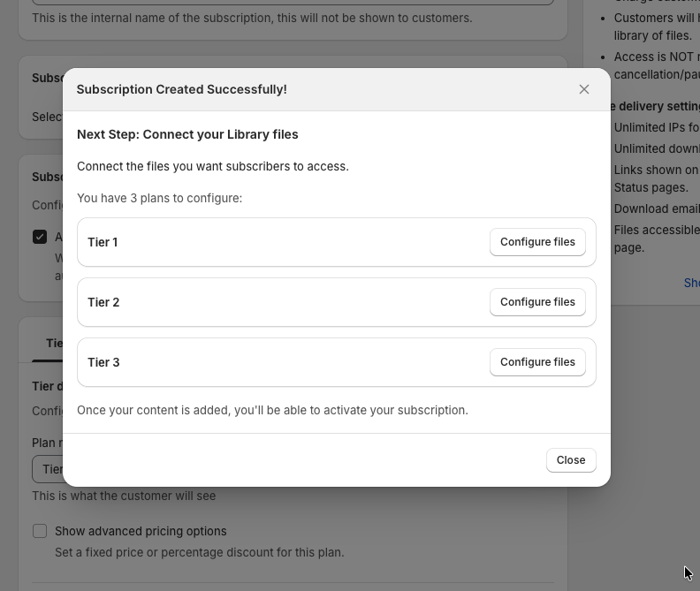Click the Subscription Created Successfully title

coord(181,89)
